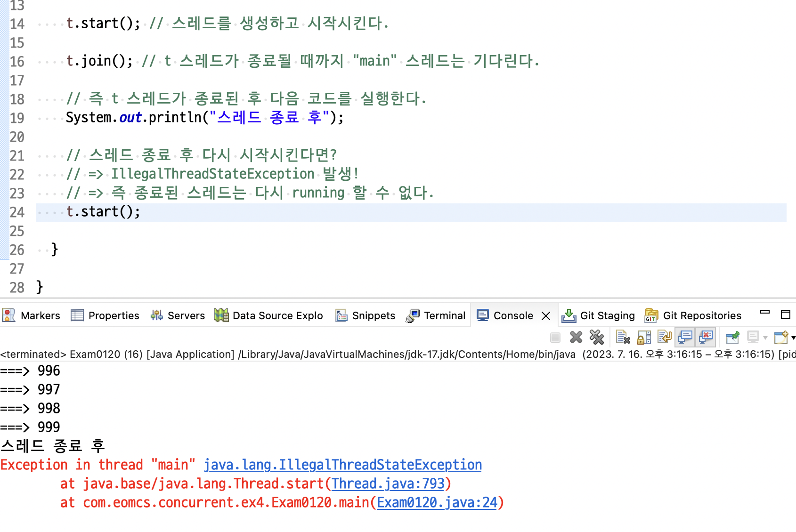
Task: Click the comment on line 18
Action: coord(246,99)
